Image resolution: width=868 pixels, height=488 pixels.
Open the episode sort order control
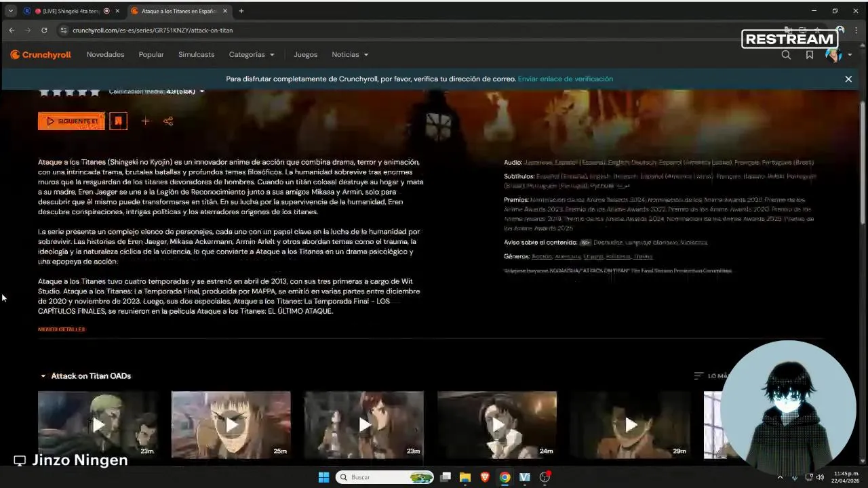pos(711,376)
